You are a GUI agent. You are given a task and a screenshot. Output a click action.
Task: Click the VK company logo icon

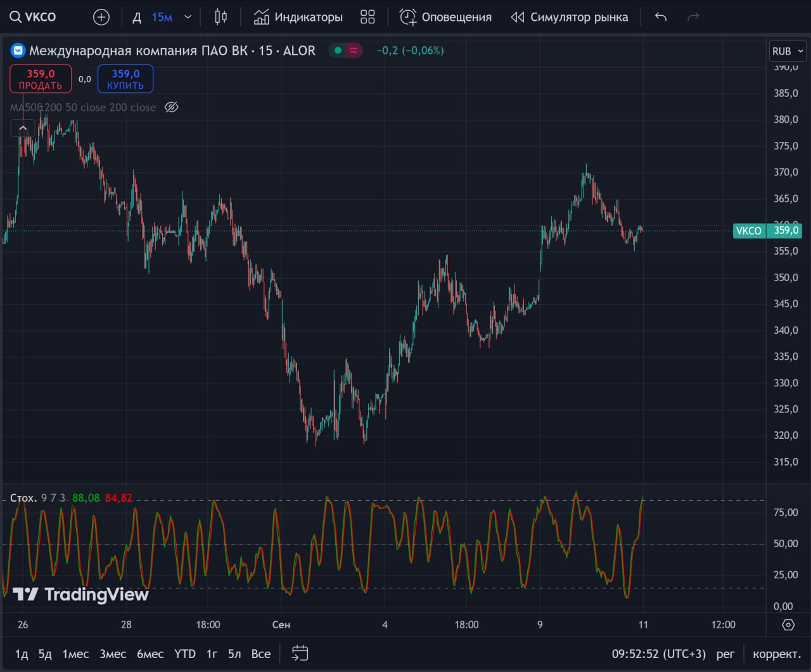[x=18, y=51]
